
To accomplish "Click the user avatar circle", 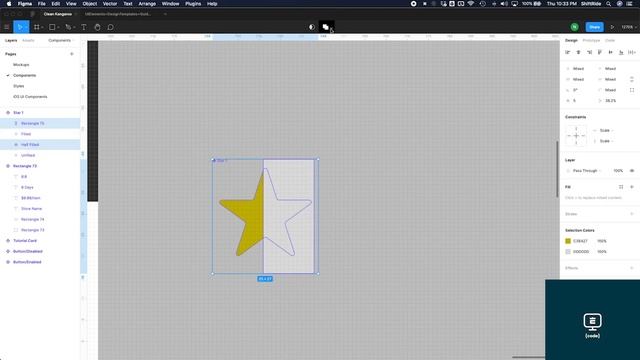I will click(574, 27).
